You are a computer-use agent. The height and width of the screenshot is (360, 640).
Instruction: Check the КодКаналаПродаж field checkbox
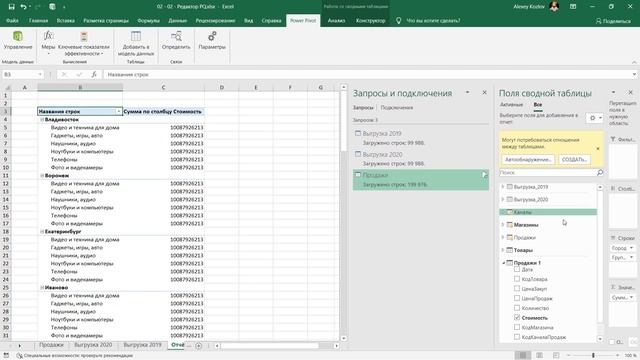click(x=517, y=337)
